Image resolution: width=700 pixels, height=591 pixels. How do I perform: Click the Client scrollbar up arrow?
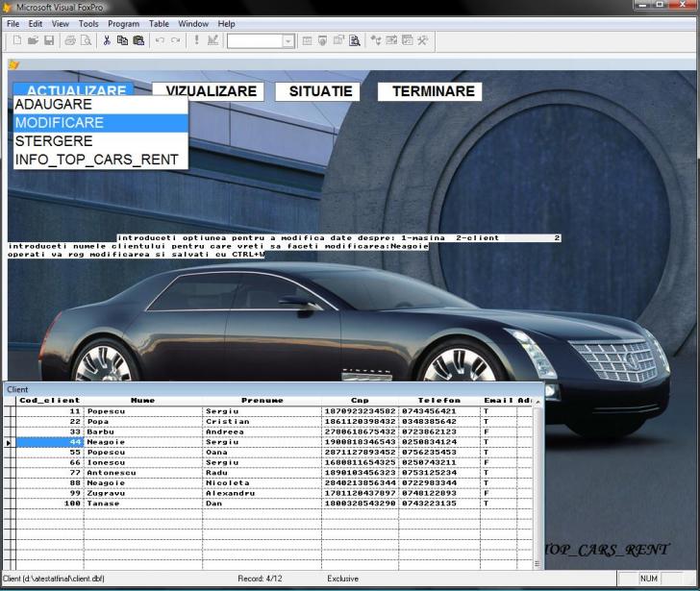click(537, 402)
